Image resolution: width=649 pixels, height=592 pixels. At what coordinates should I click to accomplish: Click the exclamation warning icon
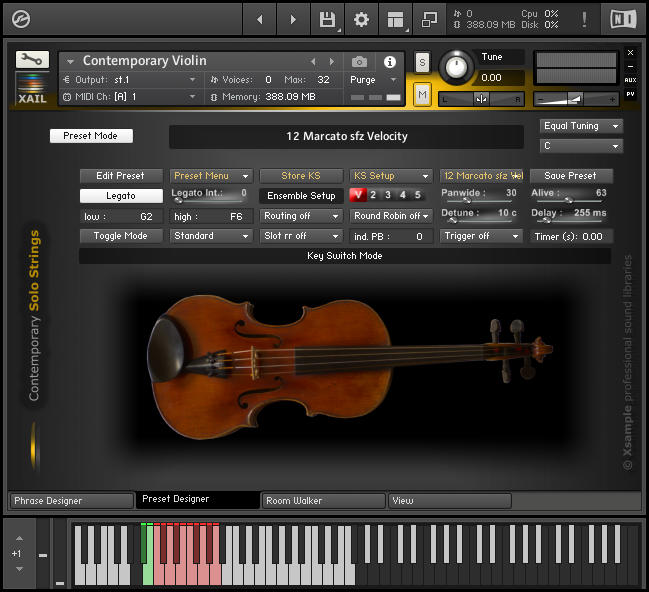pyautogui.click(x=584, y=19)
